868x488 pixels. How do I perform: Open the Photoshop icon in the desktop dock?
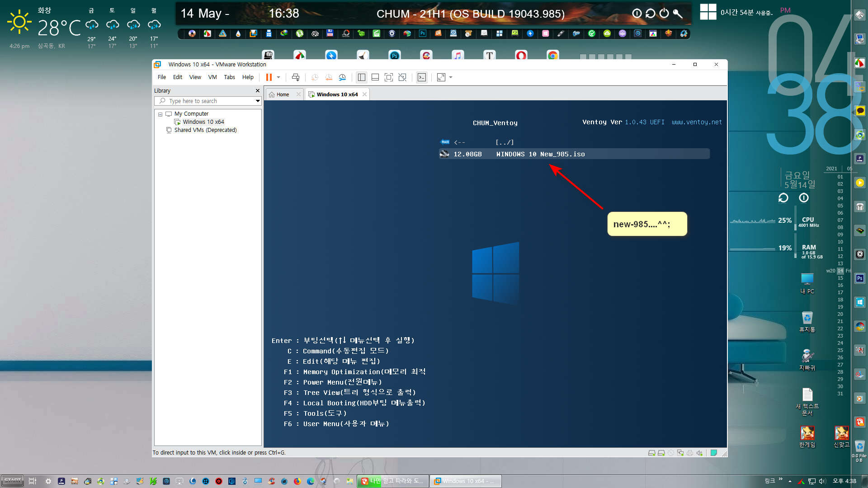394,55
